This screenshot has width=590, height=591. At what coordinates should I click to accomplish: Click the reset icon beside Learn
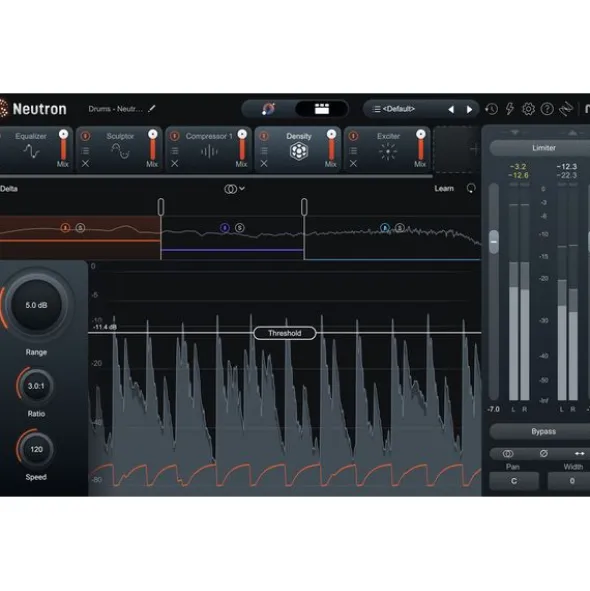(x=471, y=188)
